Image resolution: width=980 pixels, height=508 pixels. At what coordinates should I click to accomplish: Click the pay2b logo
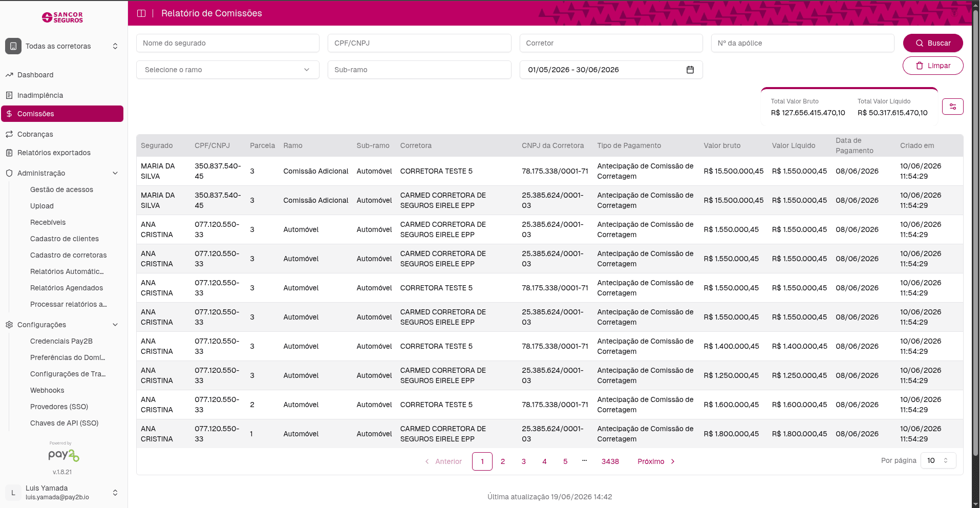(63, 455)
